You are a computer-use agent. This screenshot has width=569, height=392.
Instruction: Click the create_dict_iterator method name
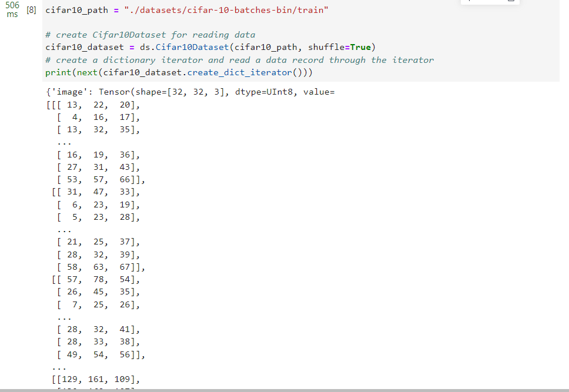pos(239,73)
